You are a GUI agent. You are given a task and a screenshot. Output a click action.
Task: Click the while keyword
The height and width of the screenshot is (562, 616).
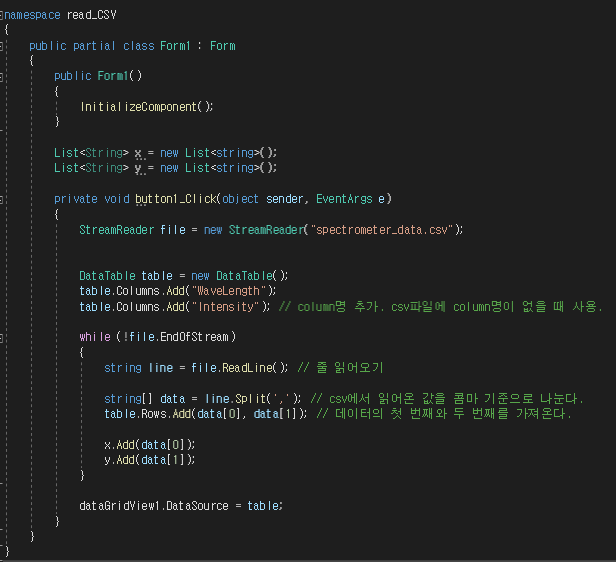tap(95, 337)
